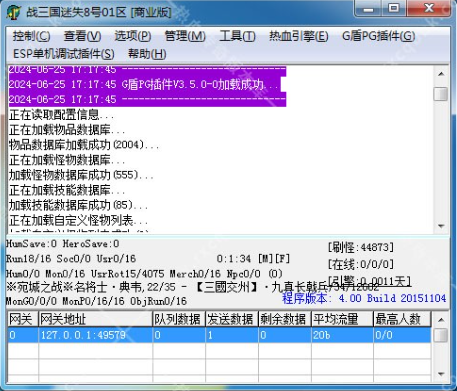Open the 工具(T) menu
Image resolution: width=457 pixels, height=391 pixels.
tap(237, 36)
